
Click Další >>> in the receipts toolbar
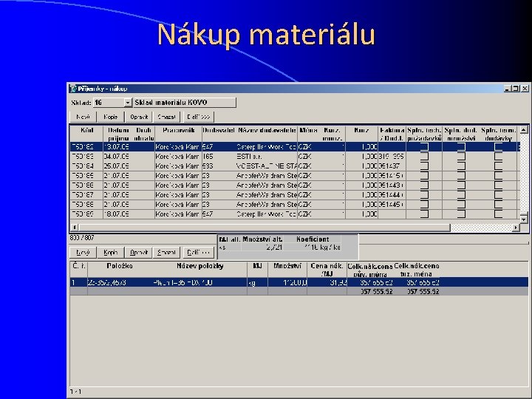199,117
